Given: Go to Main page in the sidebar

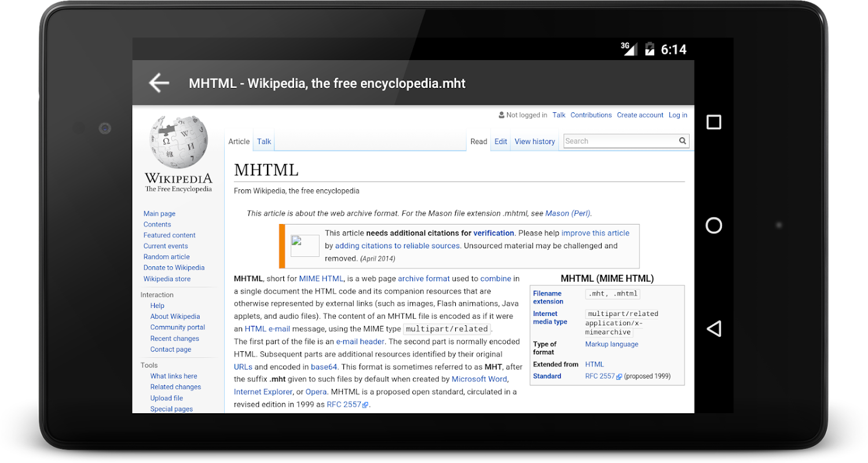Looking at the screenshot, I should [x=159, y=214].
